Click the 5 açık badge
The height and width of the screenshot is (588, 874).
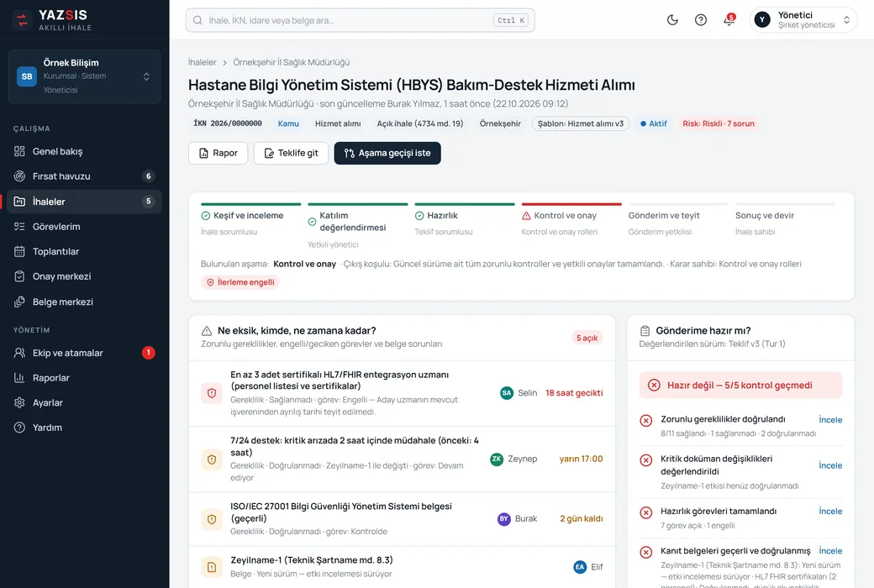click(587, 338)
